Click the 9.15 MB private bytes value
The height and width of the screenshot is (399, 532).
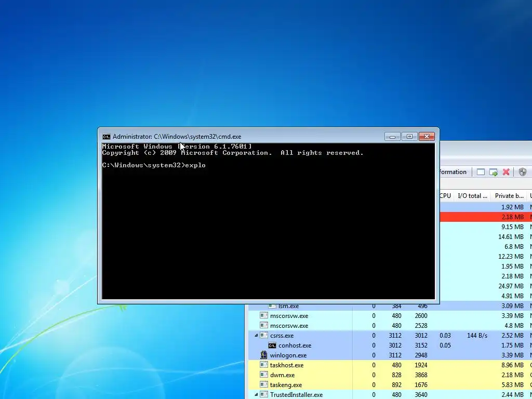(512, 227)
